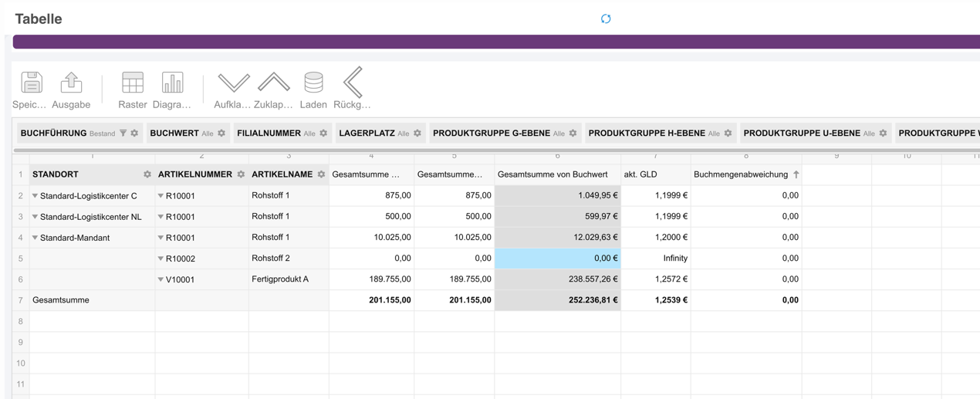Click the refresh spinner icon at top

click(606, 19)
